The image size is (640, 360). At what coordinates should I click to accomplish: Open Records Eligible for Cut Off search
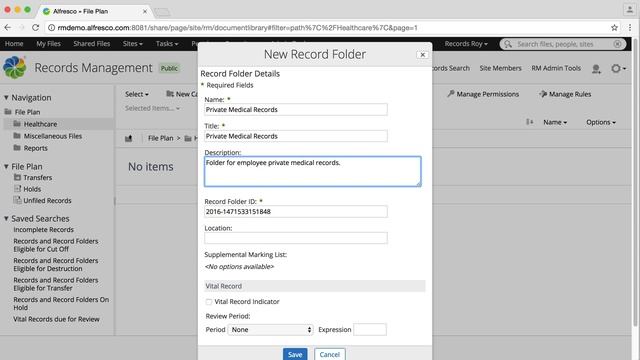point(56,245)
